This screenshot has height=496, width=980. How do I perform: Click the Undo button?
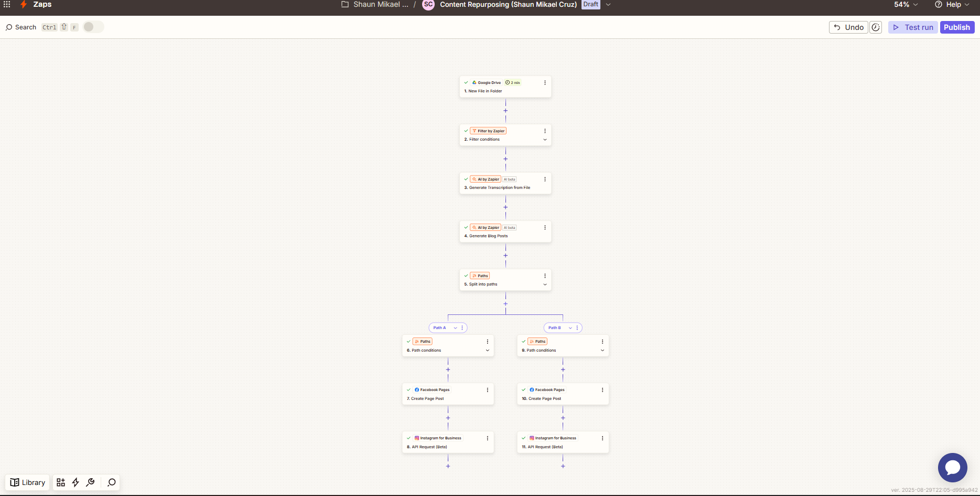click(x=848, y=27)
